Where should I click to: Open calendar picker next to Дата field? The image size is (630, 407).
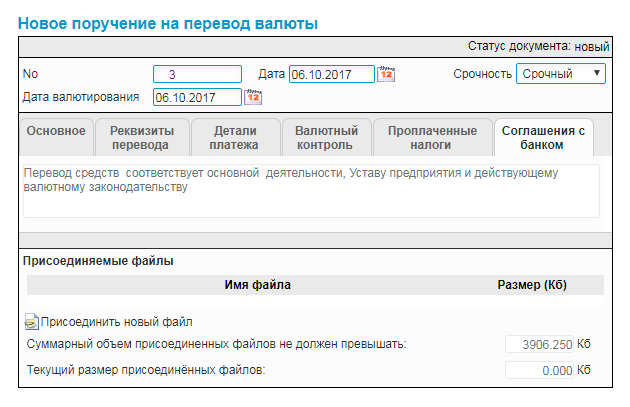[386, 74]
